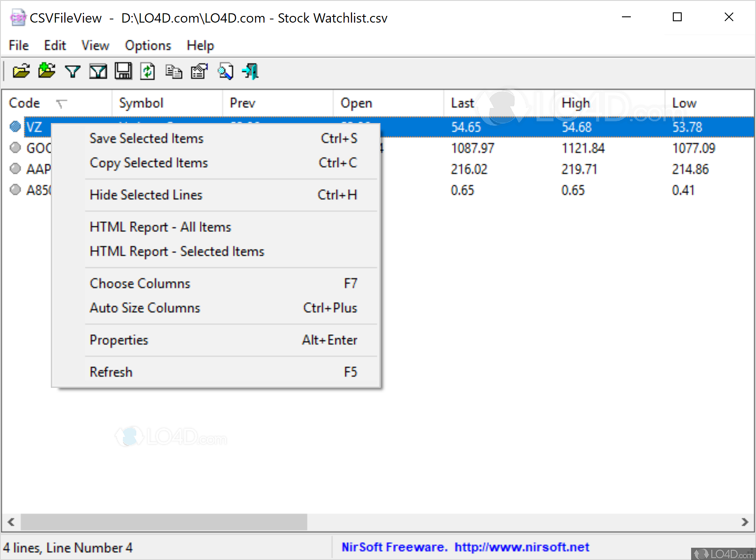Select the Low value 214.86
756x560 pixels.
pos(691,169)
